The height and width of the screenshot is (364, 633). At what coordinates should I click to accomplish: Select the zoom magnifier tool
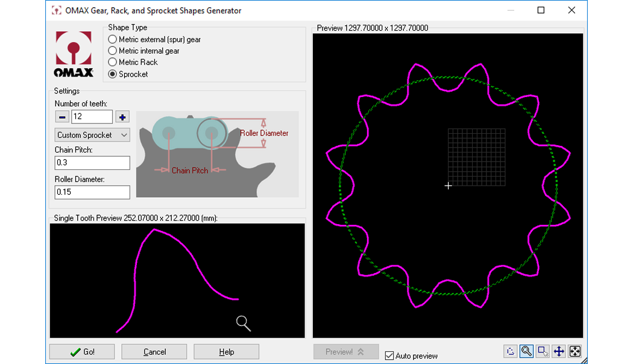[526, 351]
